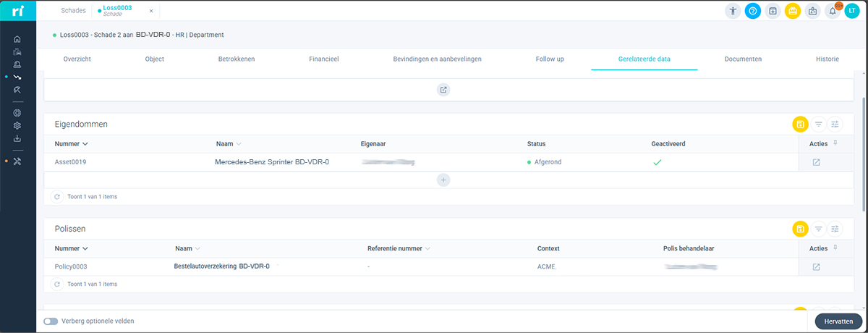Click the yellow save icon in Polissen header
The width and height of the screenshot is (868, 333).
click(x=800, y=229)
